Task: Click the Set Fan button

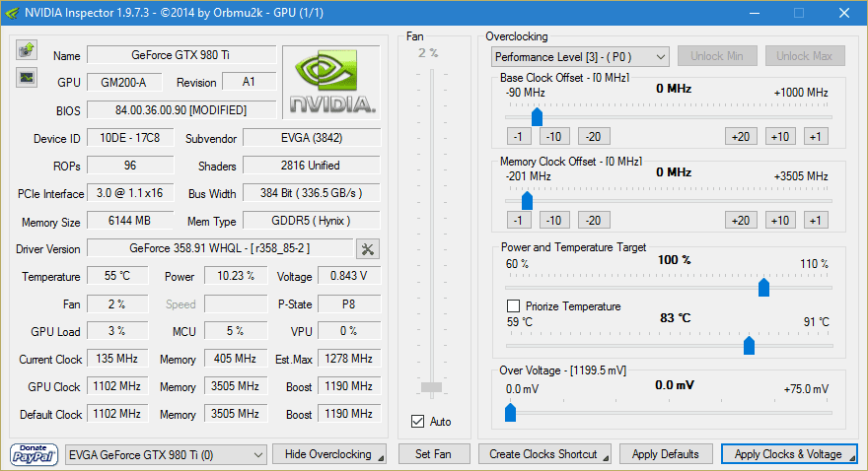Action: [x=433, y=454]
